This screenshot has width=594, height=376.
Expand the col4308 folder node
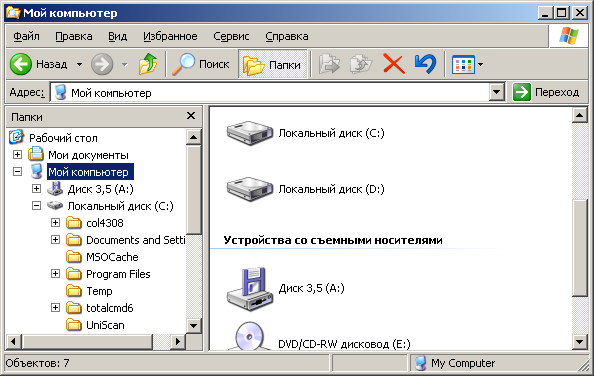(x=55, y=222)
